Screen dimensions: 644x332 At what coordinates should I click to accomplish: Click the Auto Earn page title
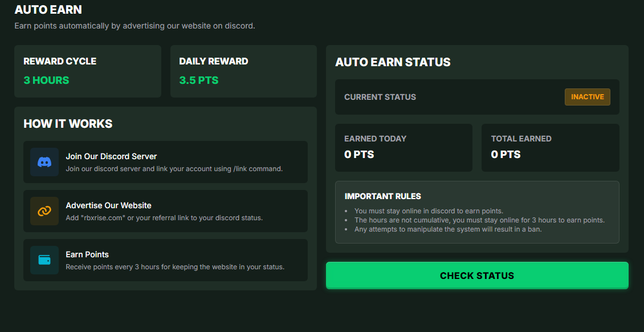(x=48, y=10)
